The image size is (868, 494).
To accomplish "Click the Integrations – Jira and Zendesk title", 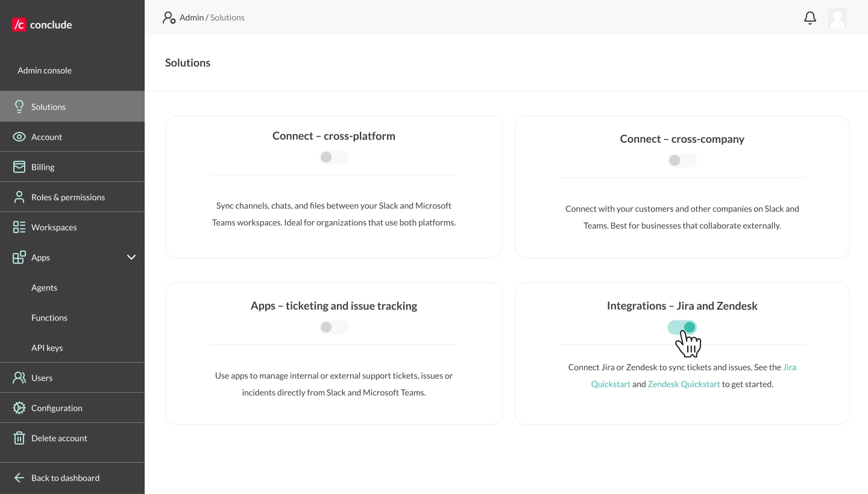I will (x=682, y=305).
